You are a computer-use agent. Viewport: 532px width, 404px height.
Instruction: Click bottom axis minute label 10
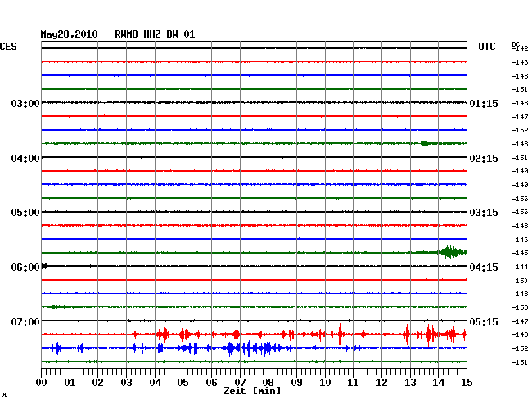[x=325, y=383]
